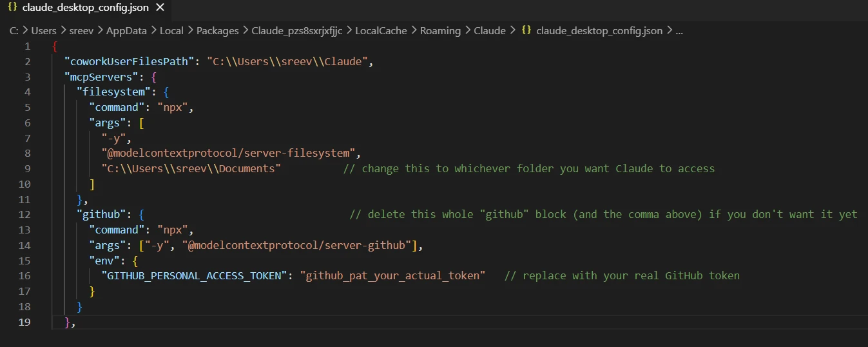The image size is (868, 347).
Task: Click the "filesystem" key
Action: (114, 92)
